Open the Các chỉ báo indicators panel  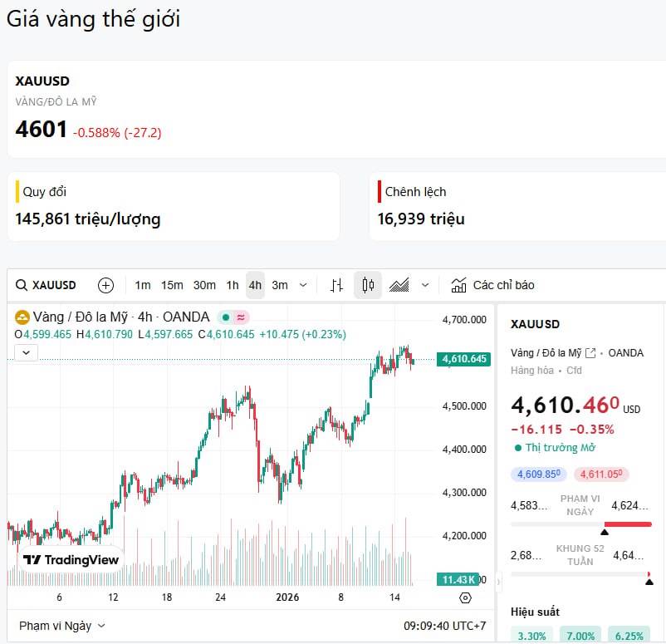pos(493,284)
